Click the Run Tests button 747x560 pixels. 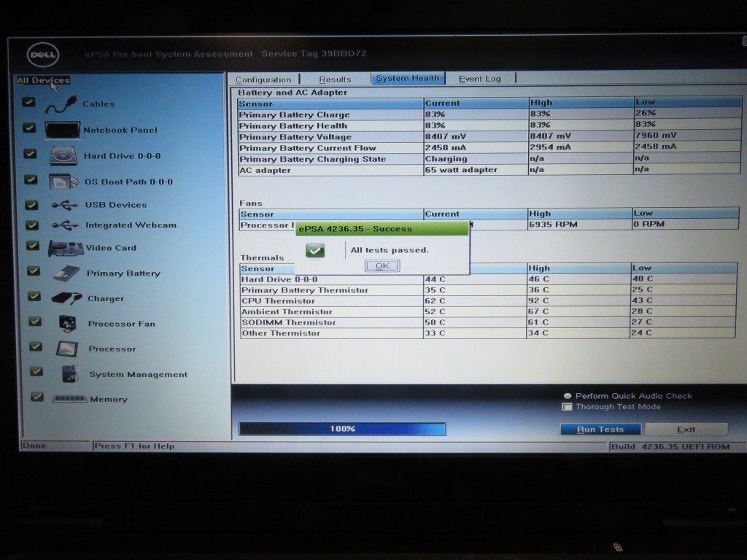tap(600, 429)
